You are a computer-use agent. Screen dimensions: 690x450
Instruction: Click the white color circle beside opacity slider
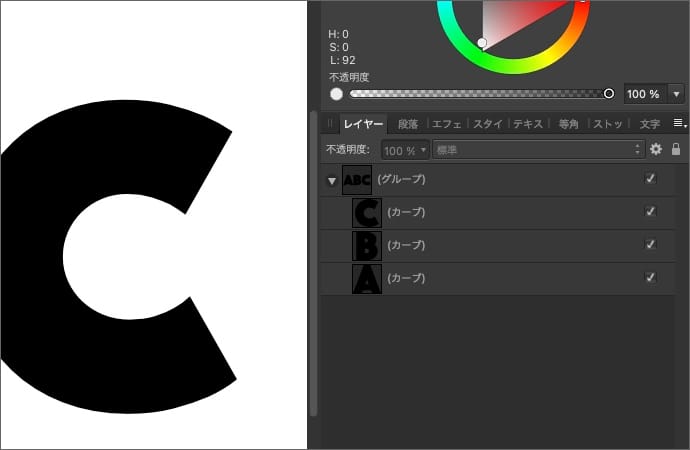tap(336, 94)
